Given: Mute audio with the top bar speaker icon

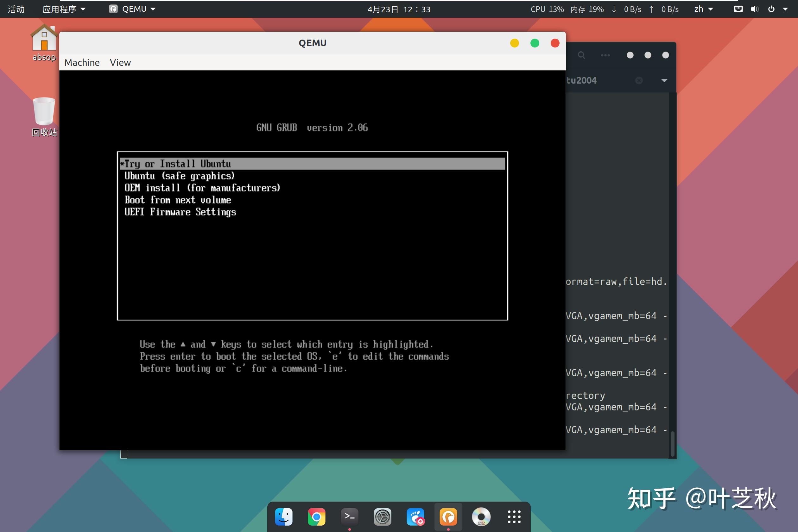Looking at the screenshot, I should [x=755, y=9].
